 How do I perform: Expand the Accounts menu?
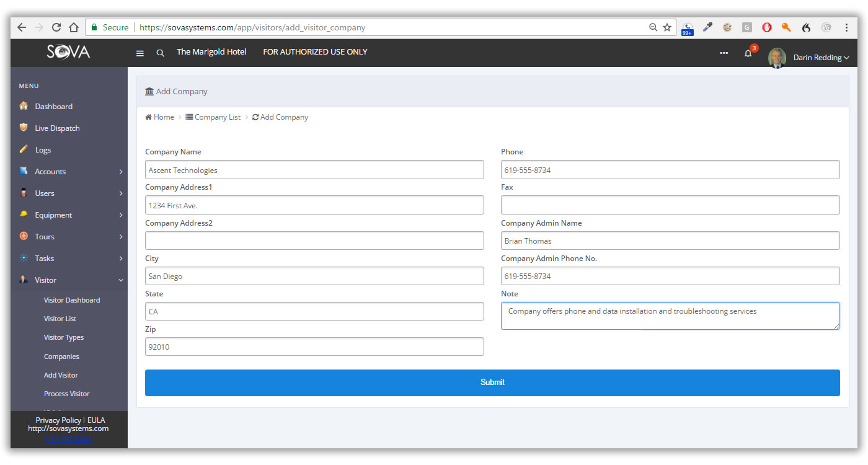69,171
